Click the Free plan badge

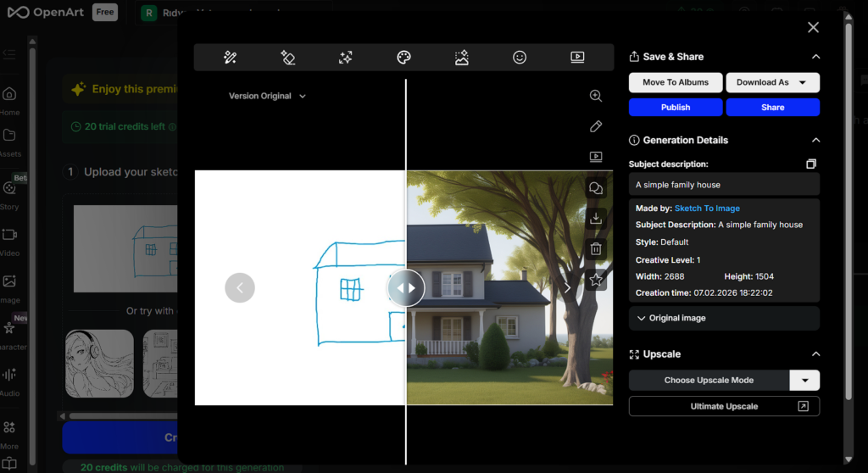point(104,12)
